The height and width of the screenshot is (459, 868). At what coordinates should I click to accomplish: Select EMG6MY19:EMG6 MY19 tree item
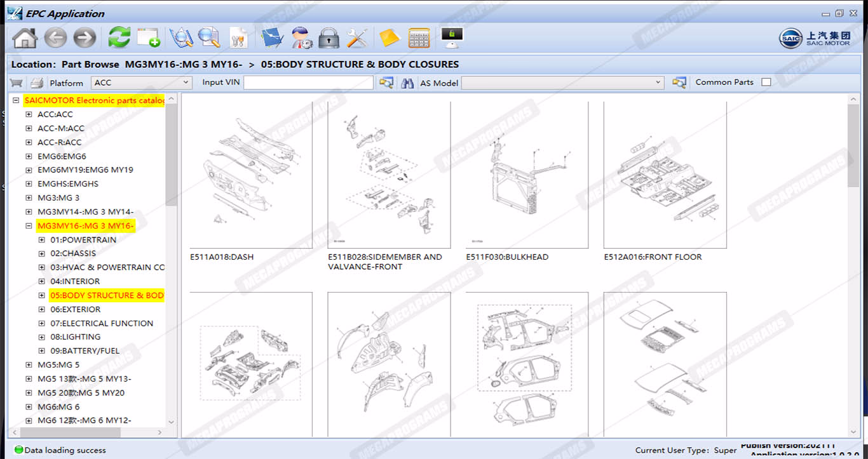[x=85, y=170]
